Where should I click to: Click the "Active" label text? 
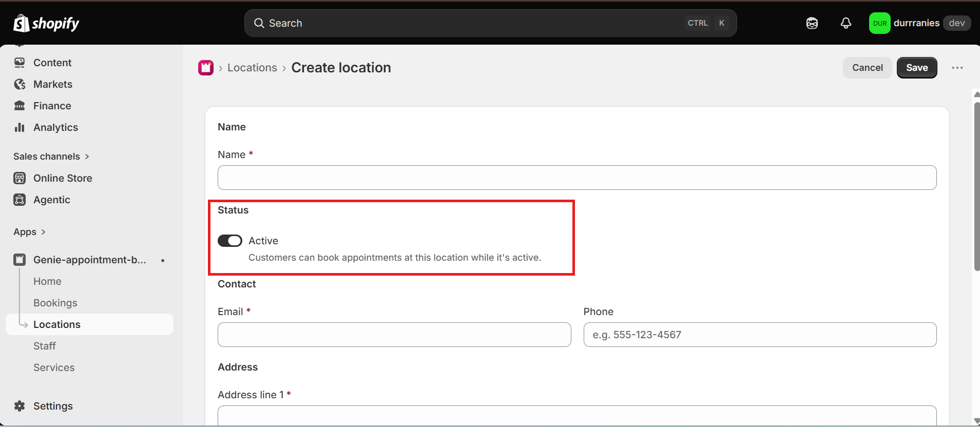(263, 241)
